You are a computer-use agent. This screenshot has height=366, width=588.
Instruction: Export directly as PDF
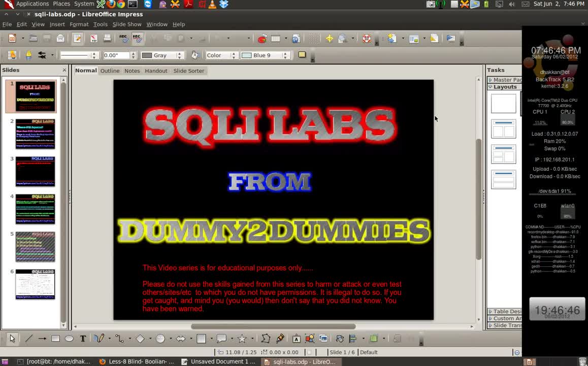(x=94, y=38)
